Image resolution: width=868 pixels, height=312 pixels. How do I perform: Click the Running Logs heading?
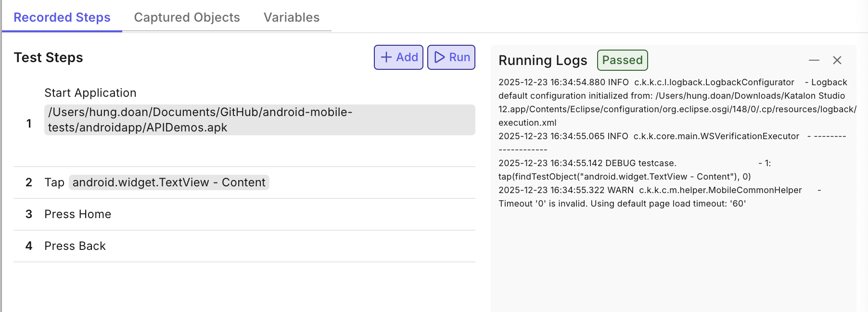pyautogui.click(x=543, y=60)
